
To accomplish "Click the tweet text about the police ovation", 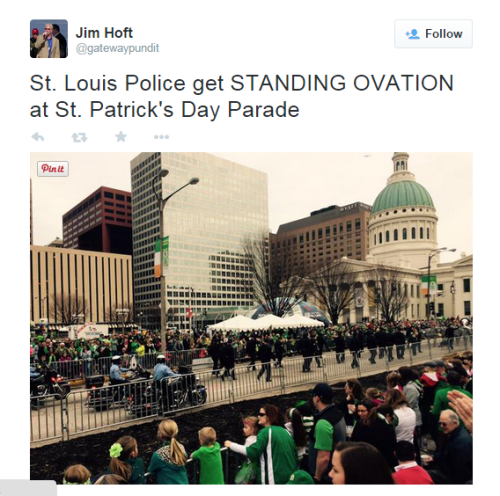I will tap(242, 96).
